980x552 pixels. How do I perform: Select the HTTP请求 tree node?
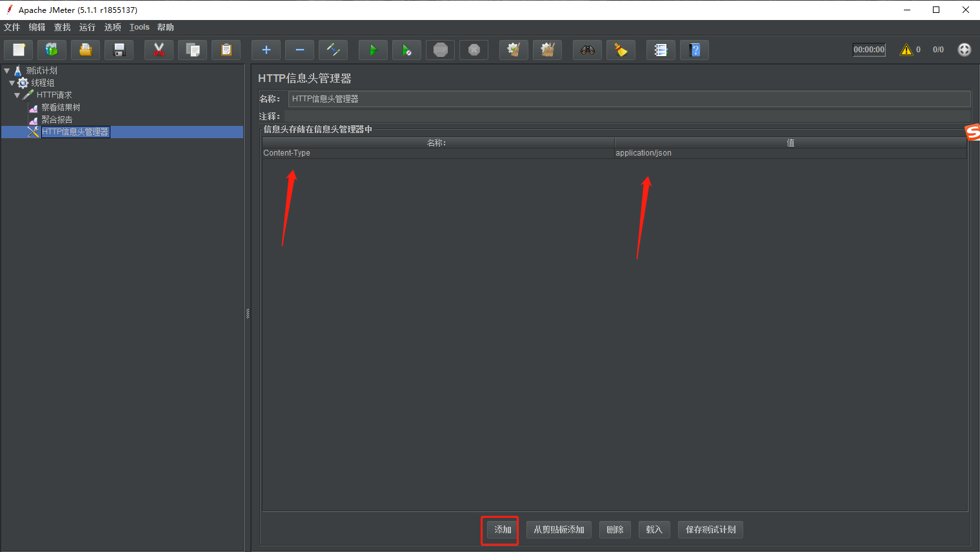(x=54, y=95)
